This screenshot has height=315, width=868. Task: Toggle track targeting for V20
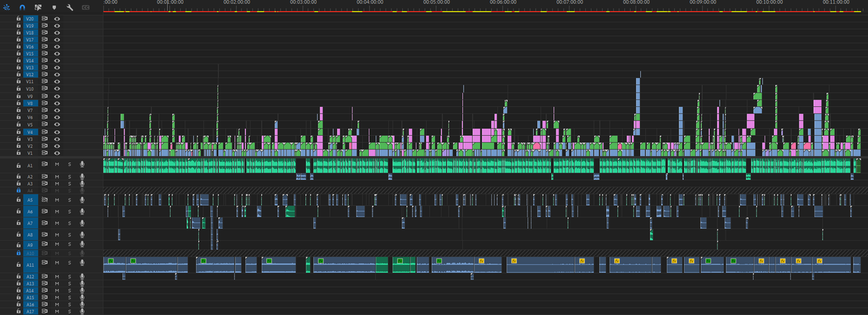coord(30,18)
